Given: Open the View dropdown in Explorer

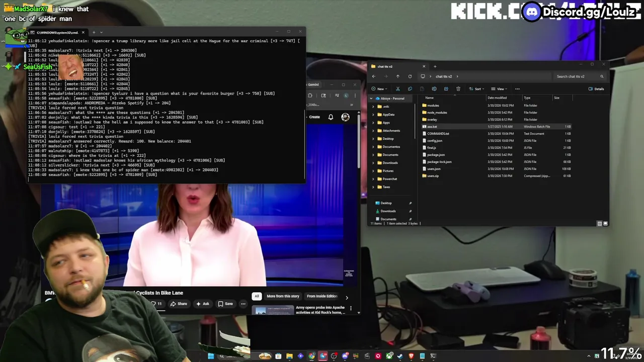Looking at the screenshot, I should click(499, 89).
